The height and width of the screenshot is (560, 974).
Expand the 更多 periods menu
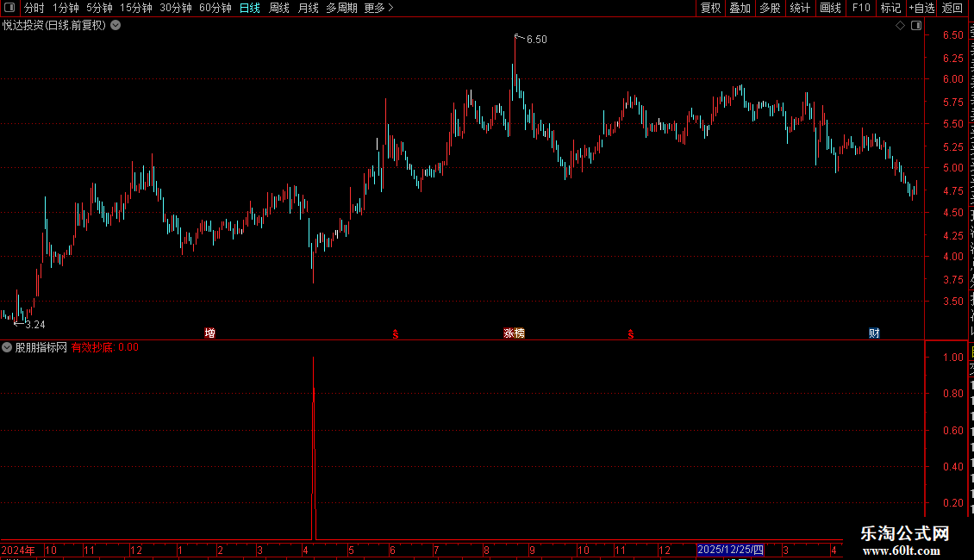(x=378, y=8)
